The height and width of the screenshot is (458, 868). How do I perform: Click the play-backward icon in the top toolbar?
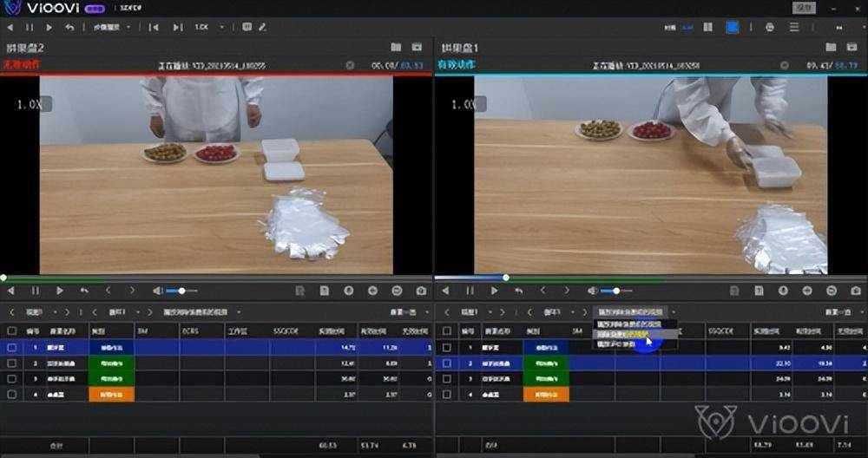[x=10, y=27]
